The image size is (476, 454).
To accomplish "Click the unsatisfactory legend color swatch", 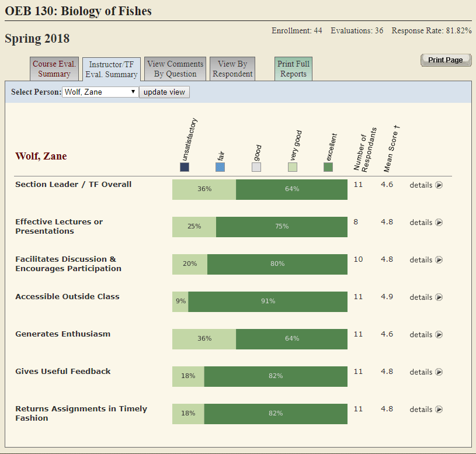I will [185, 167].
